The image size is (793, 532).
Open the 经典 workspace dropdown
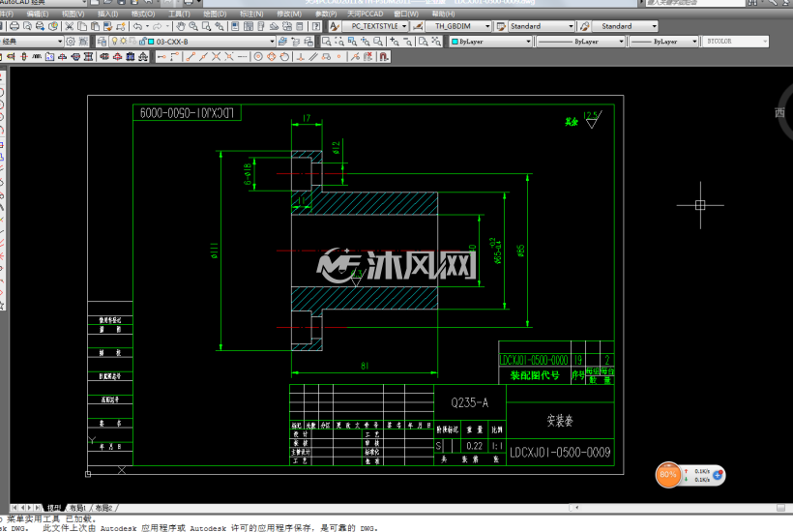(x=60, y=42)
